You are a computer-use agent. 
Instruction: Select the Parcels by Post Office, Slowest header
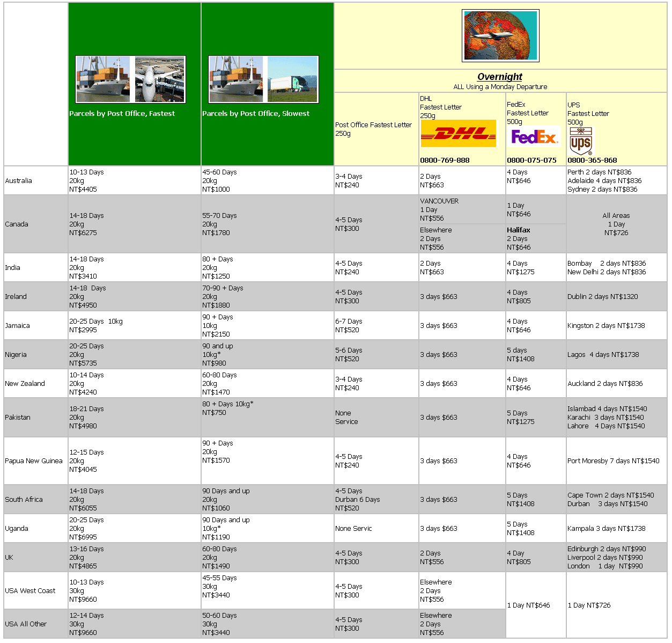pyautogui.click(x=256, y=113)
